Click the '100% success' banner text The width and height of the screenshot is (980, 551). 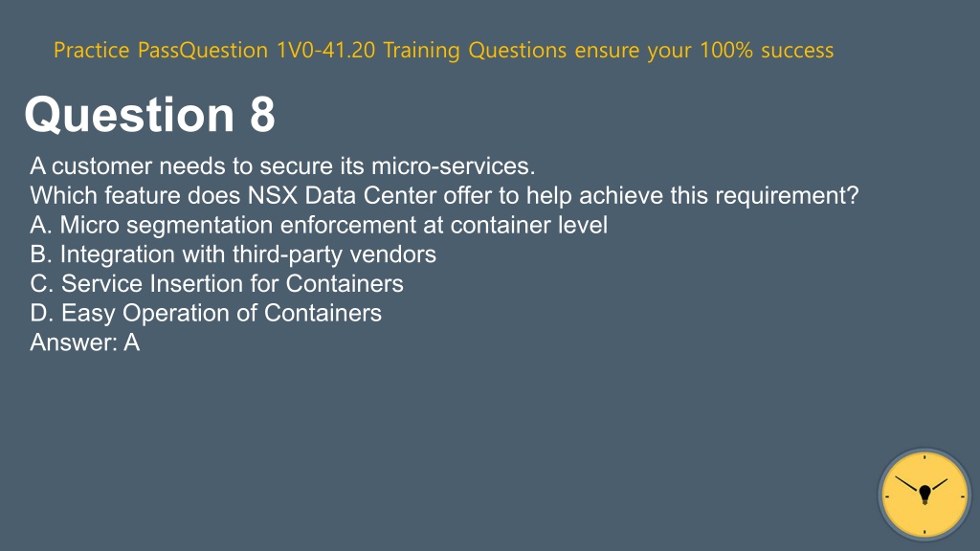[x=767, y=50]
